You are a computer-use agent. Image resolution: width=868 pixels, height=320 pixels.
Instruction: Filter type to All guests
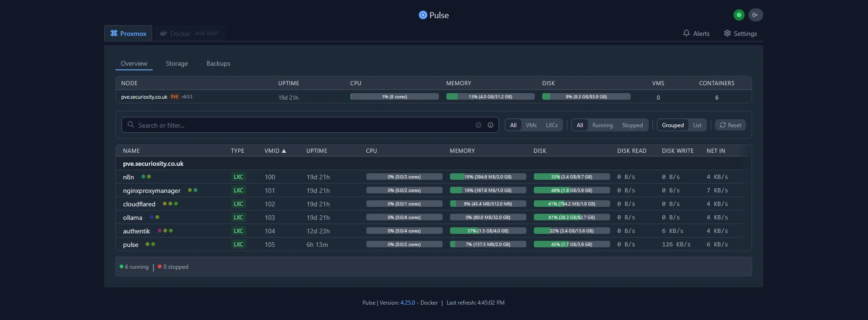513,125
